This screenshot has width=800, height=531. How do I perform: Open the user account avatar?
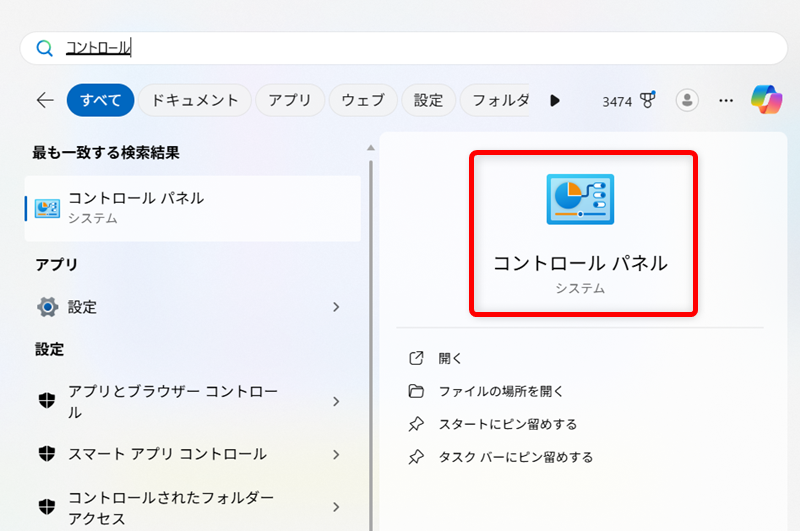point(687,100)
